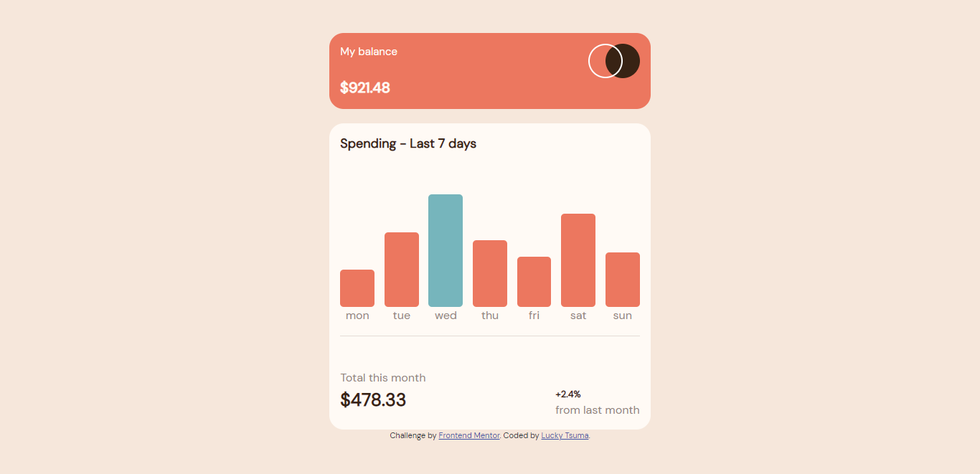Screen dimensions: 980x474
Task: Click the Sunday spending bar
Action: 622,278
